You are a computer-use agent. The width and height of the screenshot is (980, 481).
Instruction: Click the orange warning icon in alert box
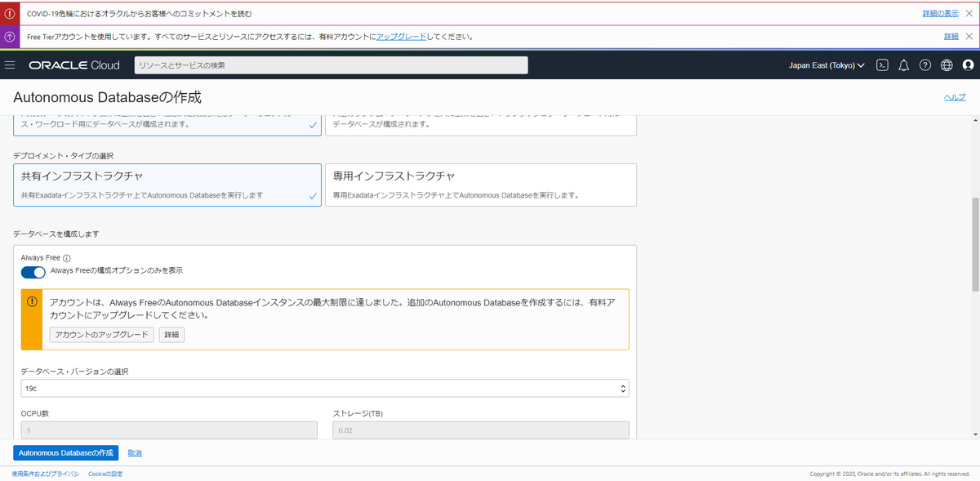point(33,301)
